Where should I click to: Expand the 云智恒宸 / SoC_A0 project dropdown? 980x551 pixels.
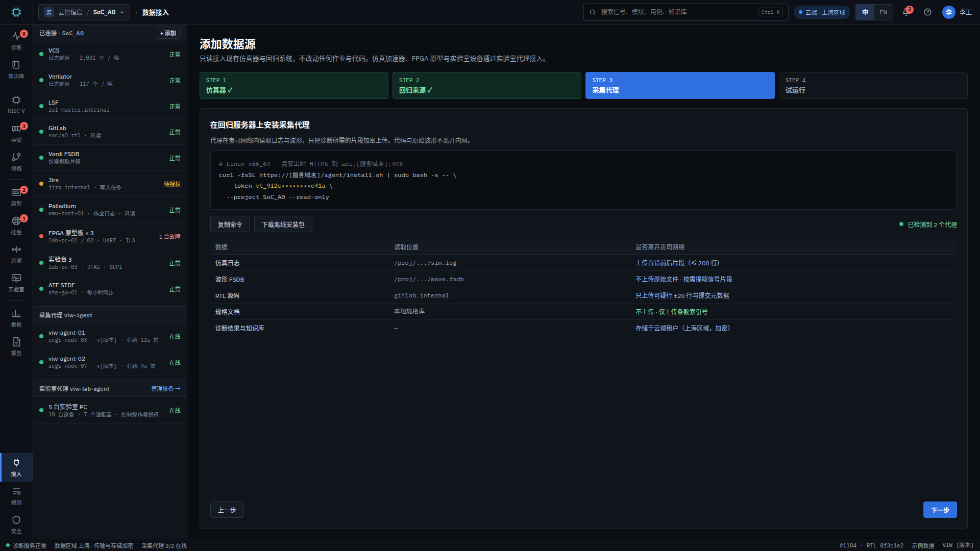[x=84, y=12]
